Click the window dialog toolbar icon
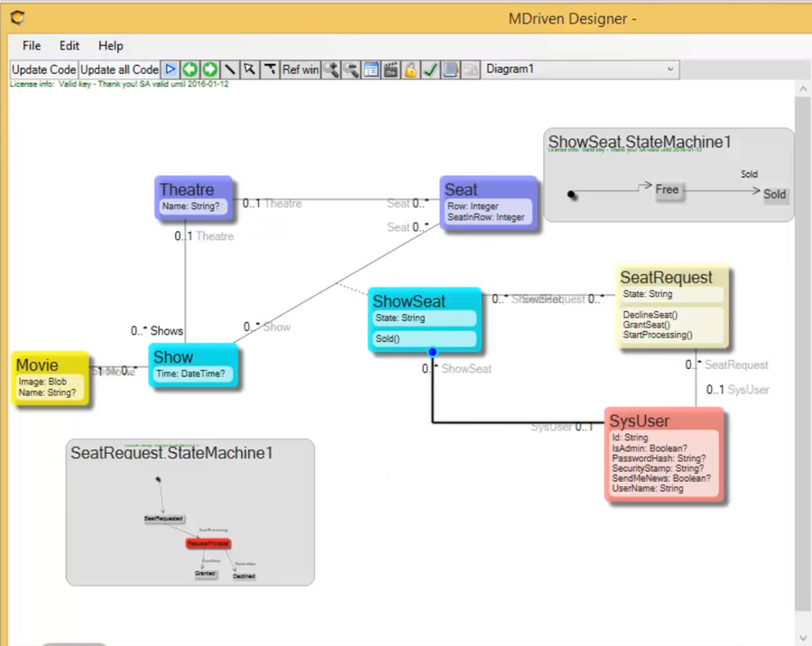This screenshot has width=812, height=646. (371, 69)
